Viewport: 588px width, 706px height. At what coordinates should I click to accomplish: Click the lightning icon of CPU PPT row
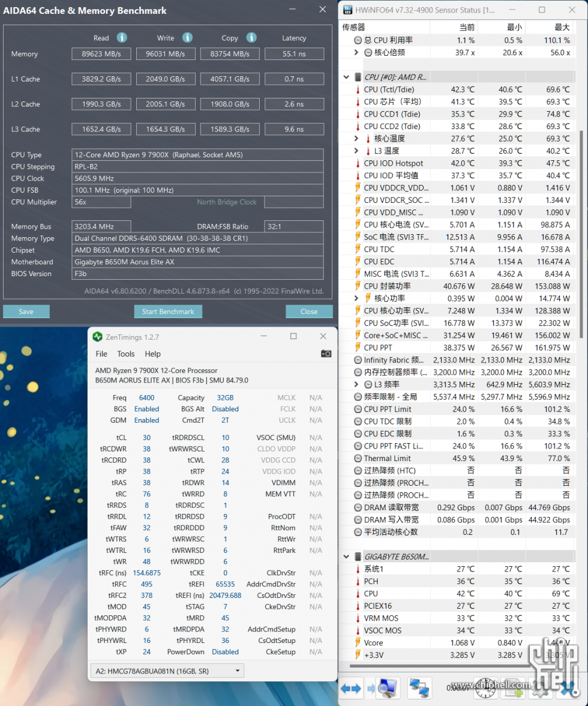358,348
